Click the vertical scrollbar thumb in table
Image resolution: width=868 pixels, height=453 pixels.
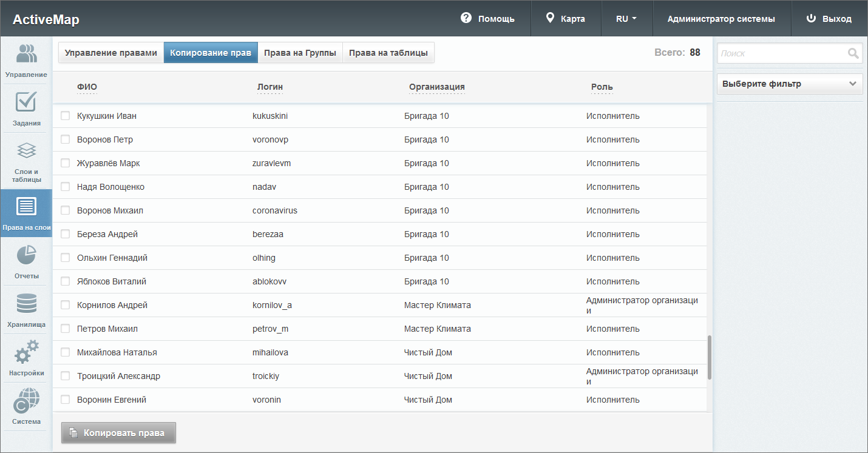click(x=710, y=358)
